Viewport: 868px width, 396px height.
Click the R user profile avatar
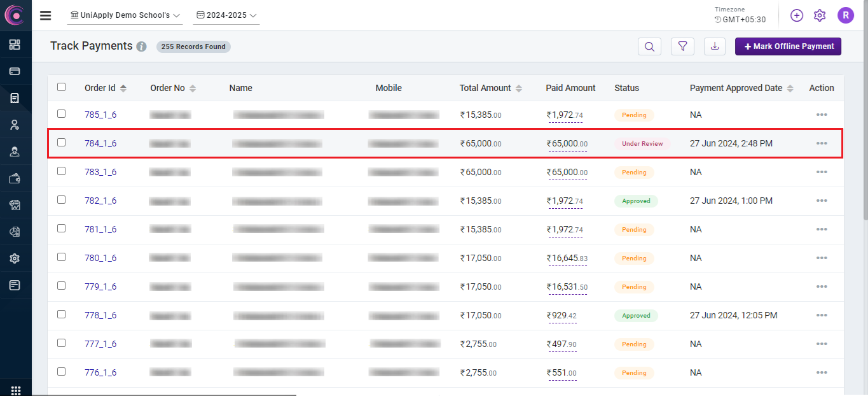tap(845, 15)
